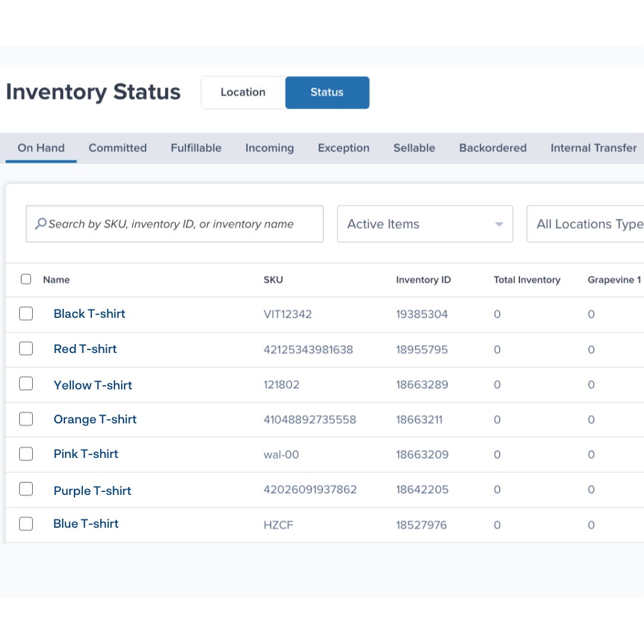Focus the SKU search input field
Image resolution: width=644 pixels, height=644 pixels.
pos(179,224)
